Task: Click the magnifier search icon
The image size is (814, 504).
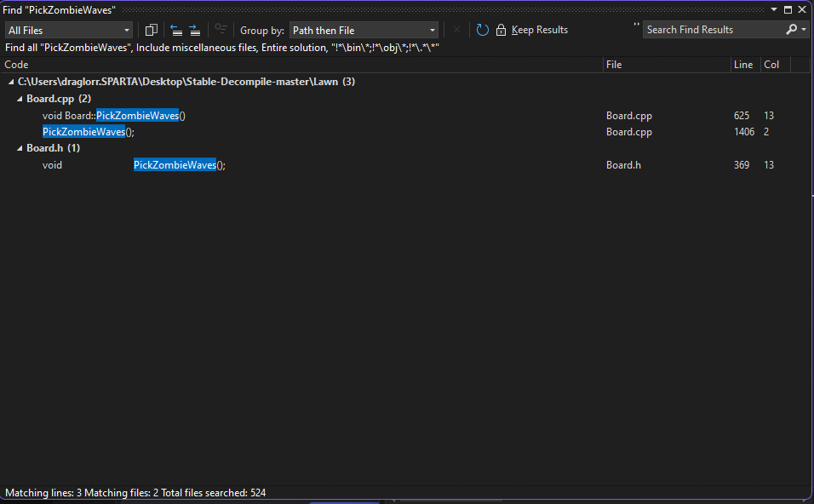Action: (x=791, y=30)
